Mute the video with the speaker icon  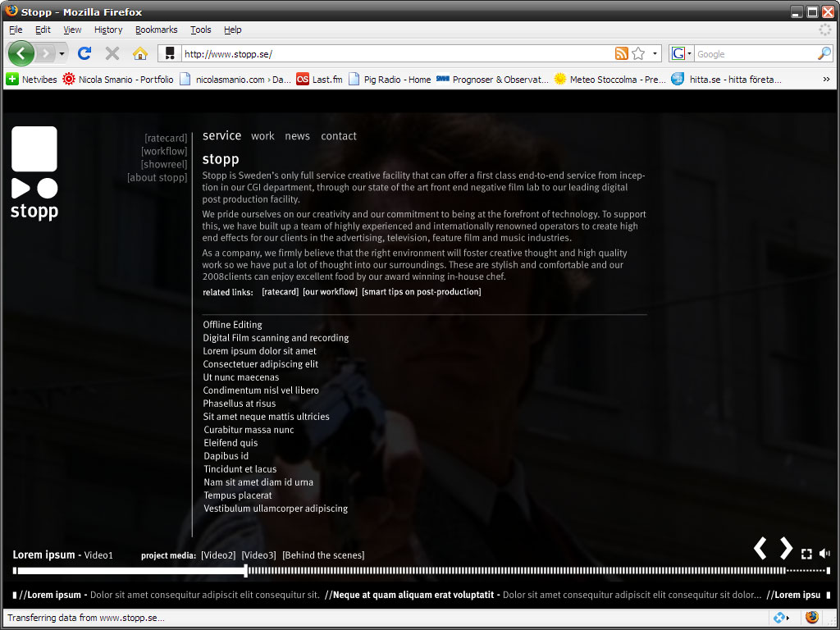[824, 554]
